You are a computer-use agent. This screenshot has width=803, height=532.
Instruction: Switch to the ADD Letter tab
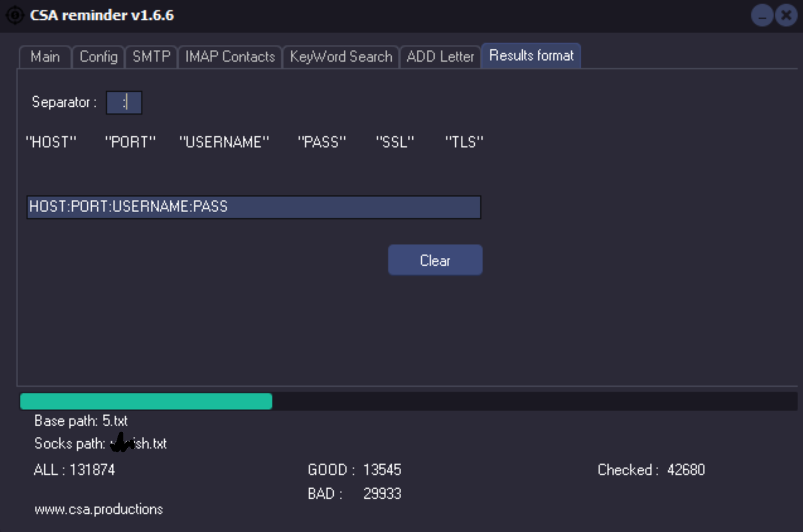(440, 57)
